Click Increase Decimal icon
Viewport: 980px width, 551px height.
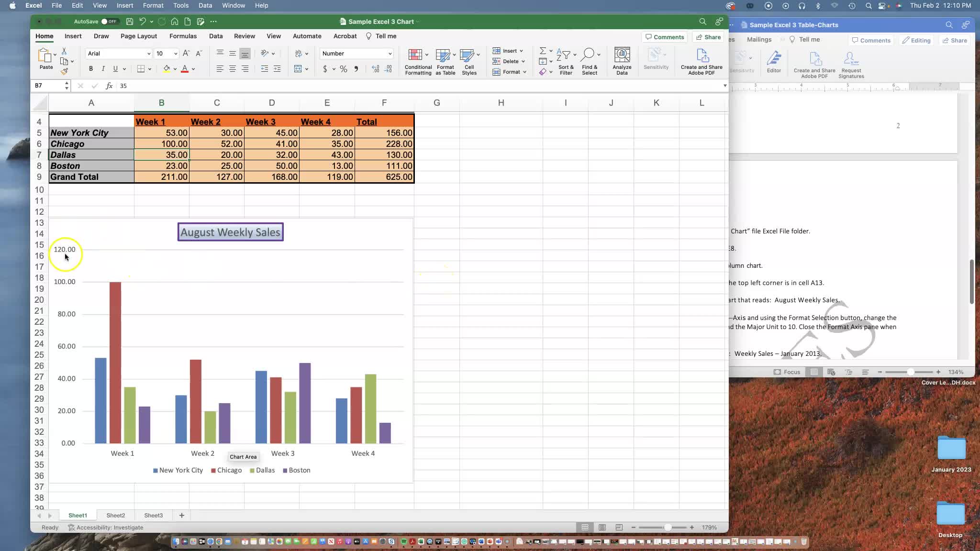pyautogui.click(x=376, y=69)
